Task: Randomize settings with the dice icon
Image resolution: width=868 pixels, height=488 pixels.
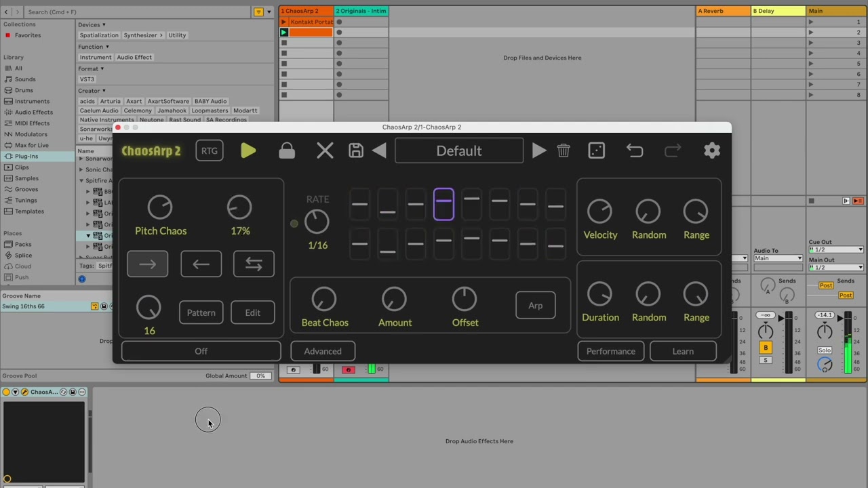Action: pos(597,150)
